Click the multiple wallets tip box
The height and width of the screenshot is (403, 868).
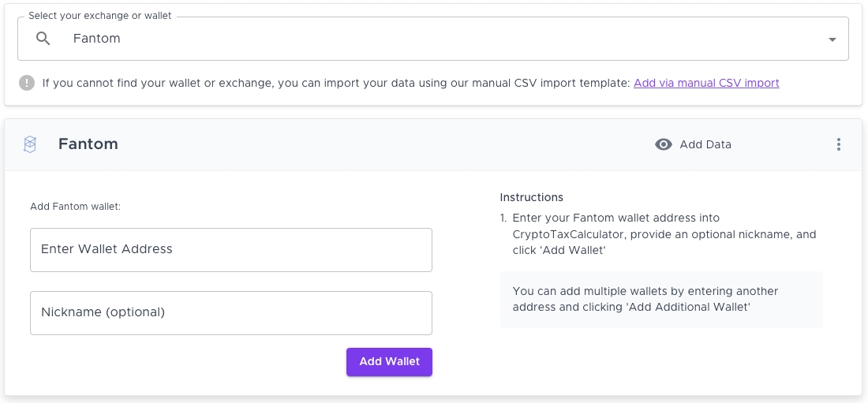tap(661, 299)
